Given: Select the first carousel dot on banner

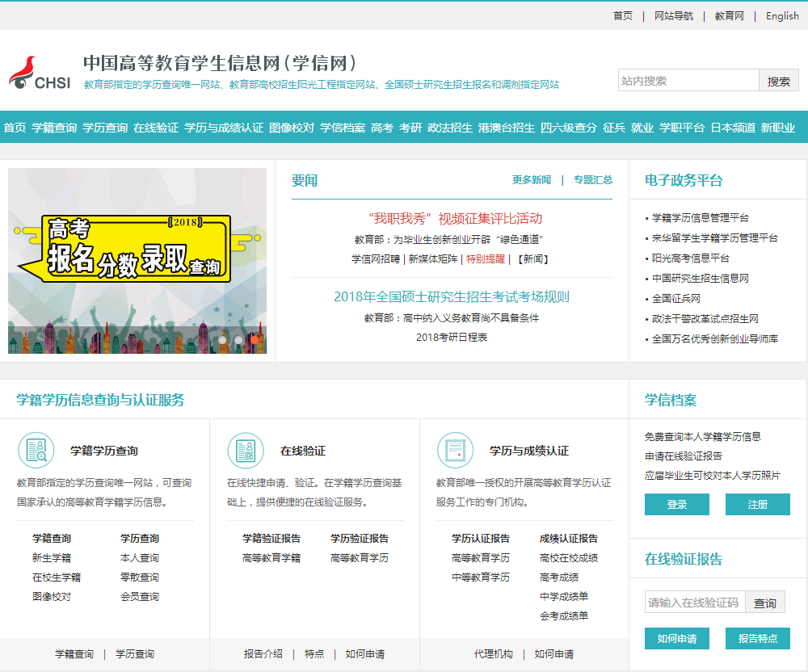Looking at the screenshot, I should click(222, 340).
